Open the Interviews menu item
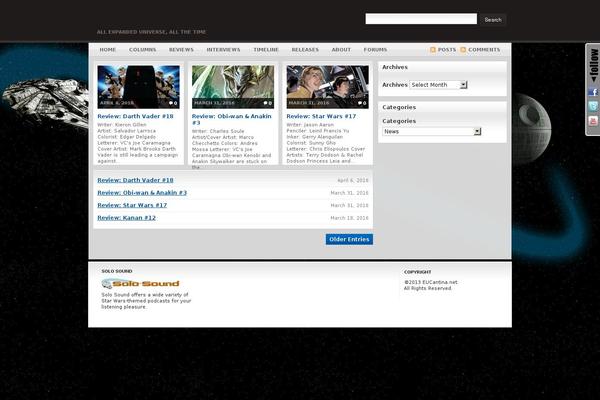The height and width of the screenshot is (400, 600). (223, 50)
